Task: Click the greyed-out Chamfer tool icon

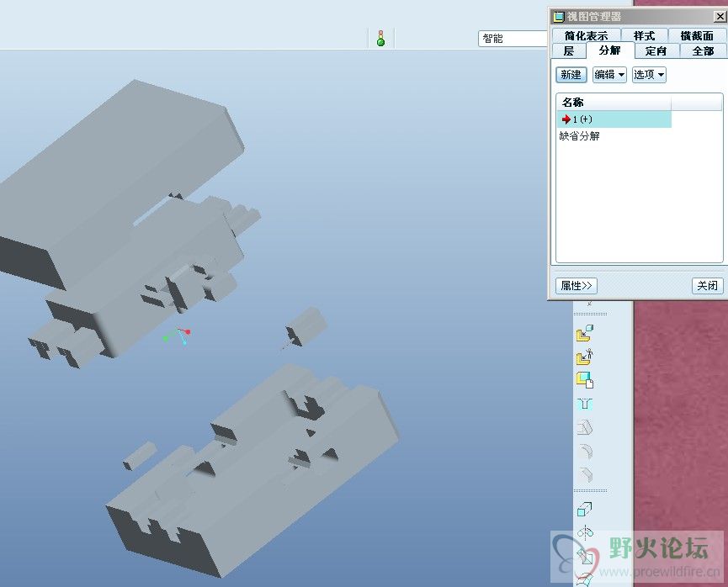Action: [x=585, y=474]
